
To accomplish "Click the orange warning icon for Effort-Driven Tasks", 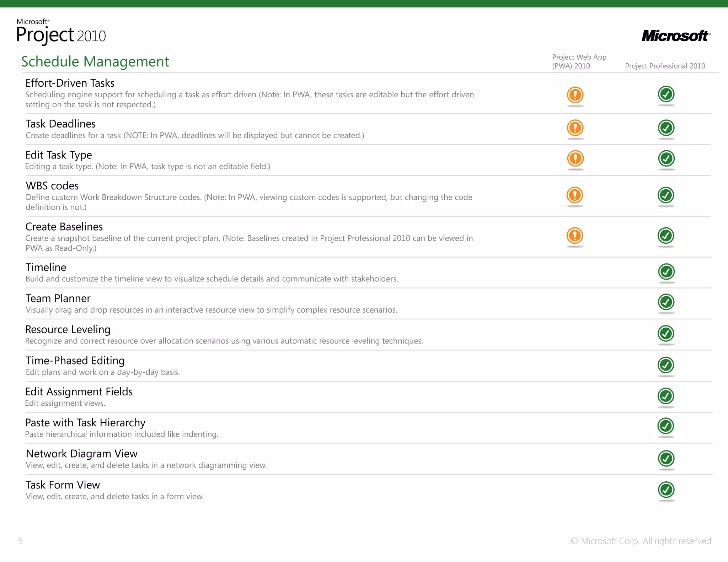I will pos(575,95).
